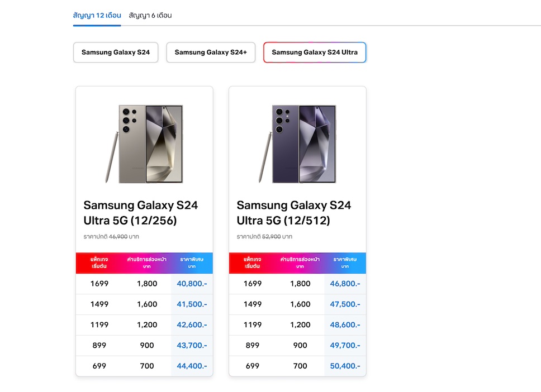
Task: Select the Samsung Galaxy S24 button
Action: 116,52
